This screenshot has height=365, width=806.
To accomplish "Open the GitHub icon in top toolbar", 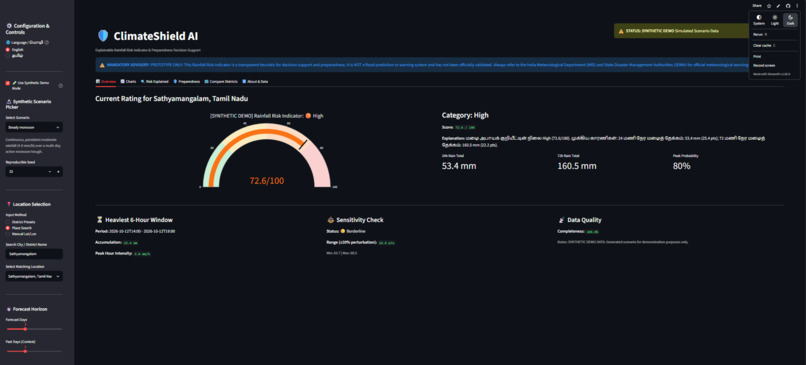I will [x=787, y=6].
